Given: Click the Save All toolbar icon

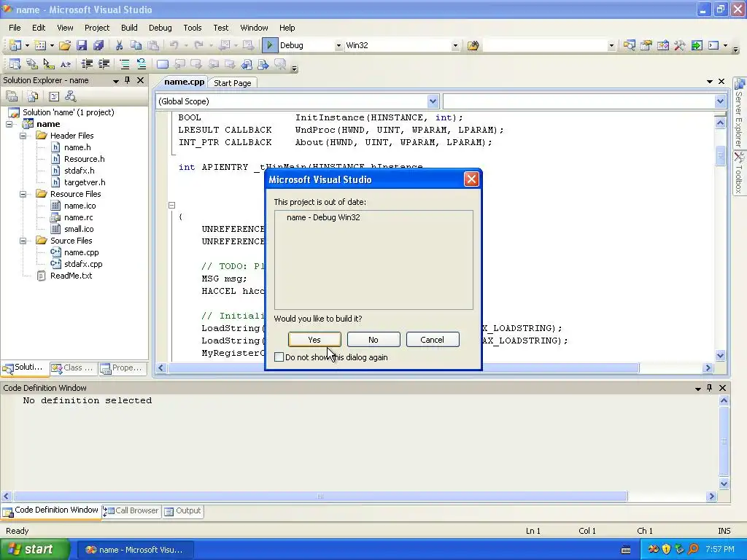Looking at the screenshot, I should (98, 45).
